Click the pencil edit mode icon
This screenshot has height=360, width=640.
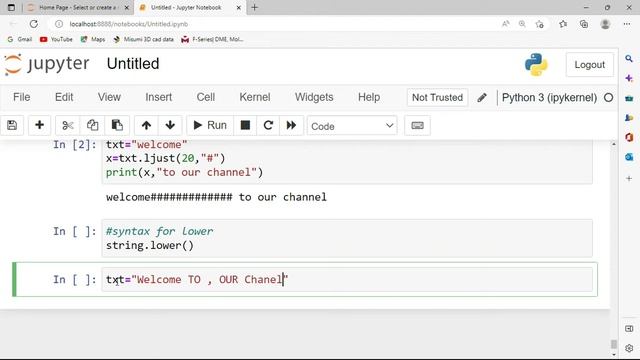pyautogui.click(x=482, y=98)
